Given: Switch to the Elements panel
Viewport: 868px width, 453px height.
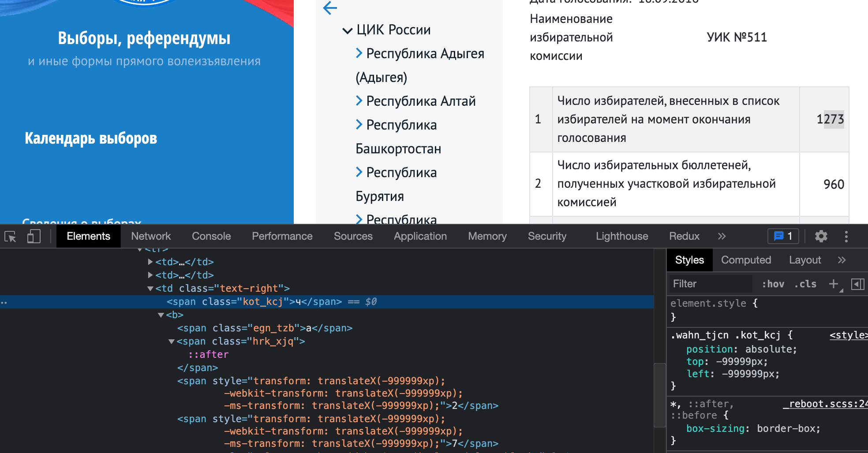Looking at the screenshot, I should pyautogui.click(x=88, y=236).
